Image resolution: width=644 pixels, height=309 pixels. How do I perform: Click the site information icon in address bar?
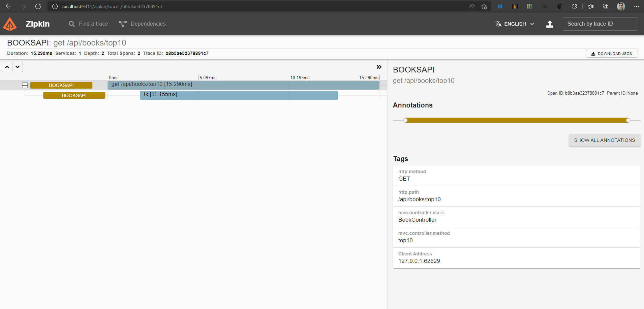coord(55,6)
